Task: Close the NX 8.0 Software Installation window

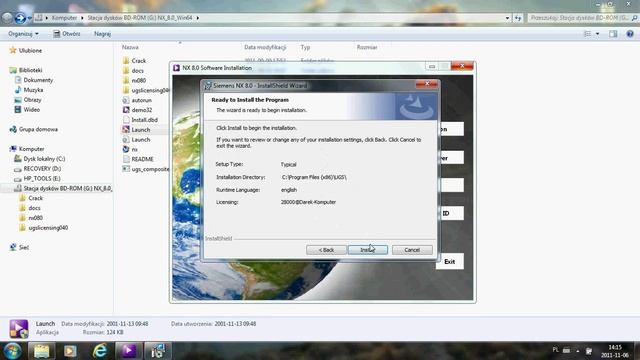Action: (462, 66)
